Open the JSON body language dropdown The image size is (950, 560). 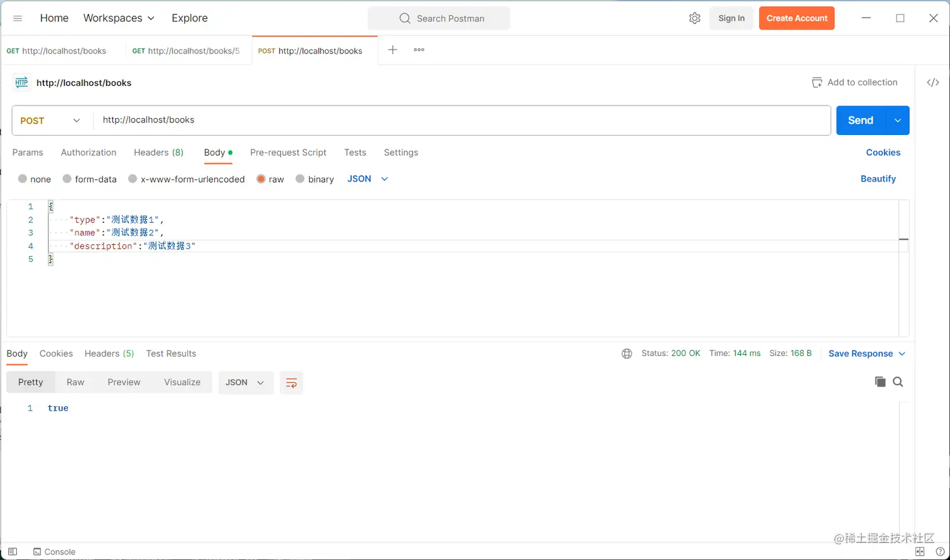click(368, 179)
